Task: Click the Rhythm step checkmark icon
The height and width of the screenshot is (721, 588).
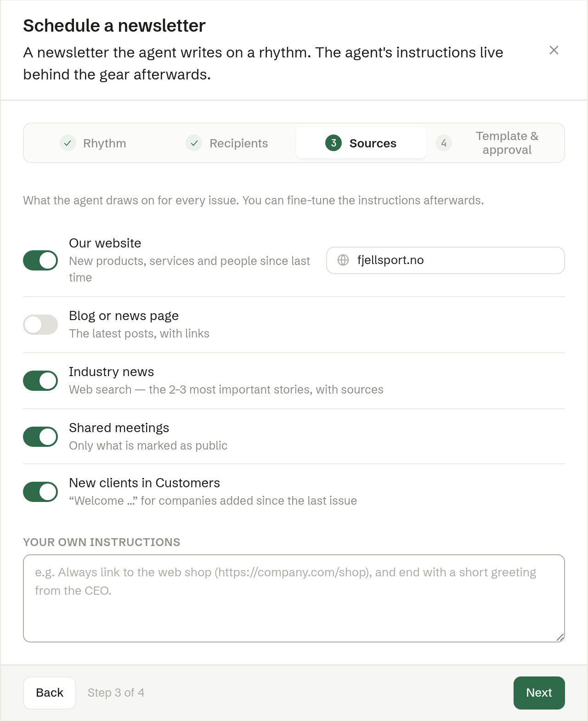Action: click(x=68, y=143)
